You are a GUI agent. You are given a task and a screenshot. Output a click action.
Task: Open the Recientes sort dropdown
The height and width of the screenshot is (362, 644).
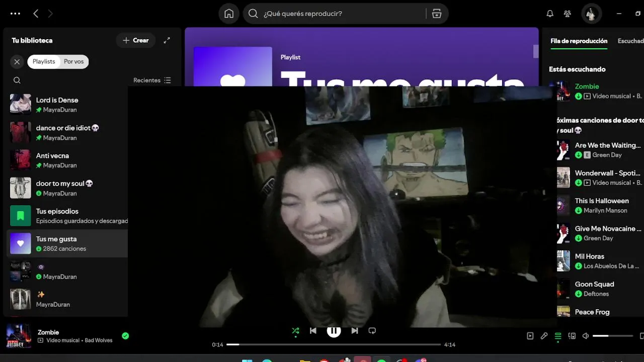(x=152, y=80)
